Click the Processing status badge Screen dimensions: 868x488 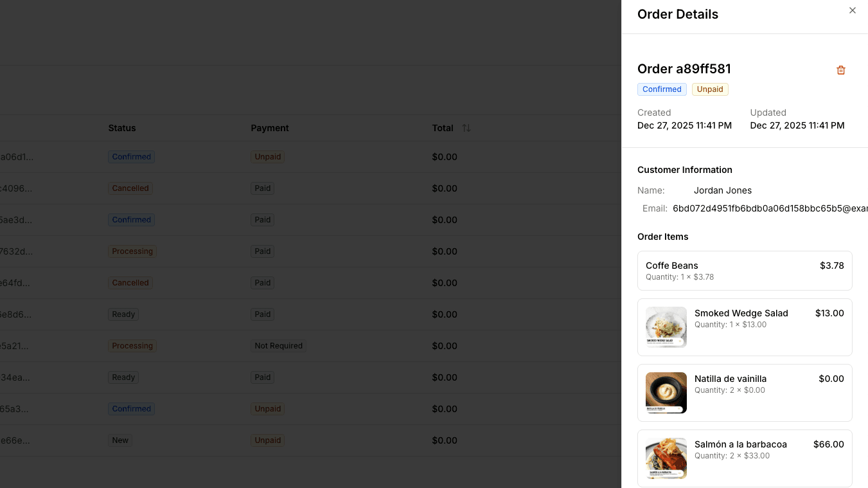[132, 251]
